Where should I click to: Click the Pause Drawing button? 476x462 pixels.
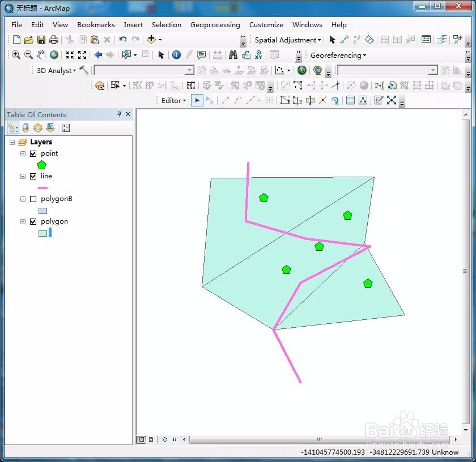click(x=175, y=439)
